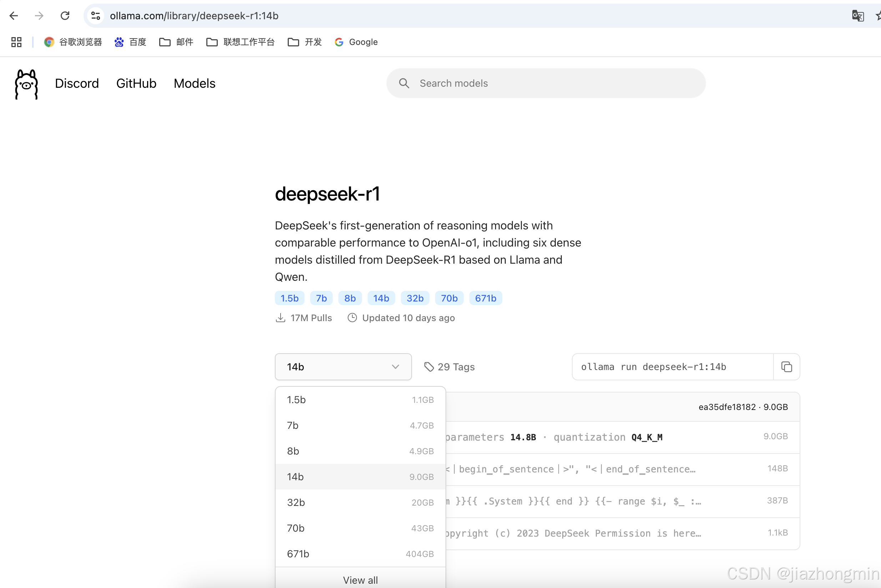Select 1.5b option in dropdown list

click(x=360, y=400)
